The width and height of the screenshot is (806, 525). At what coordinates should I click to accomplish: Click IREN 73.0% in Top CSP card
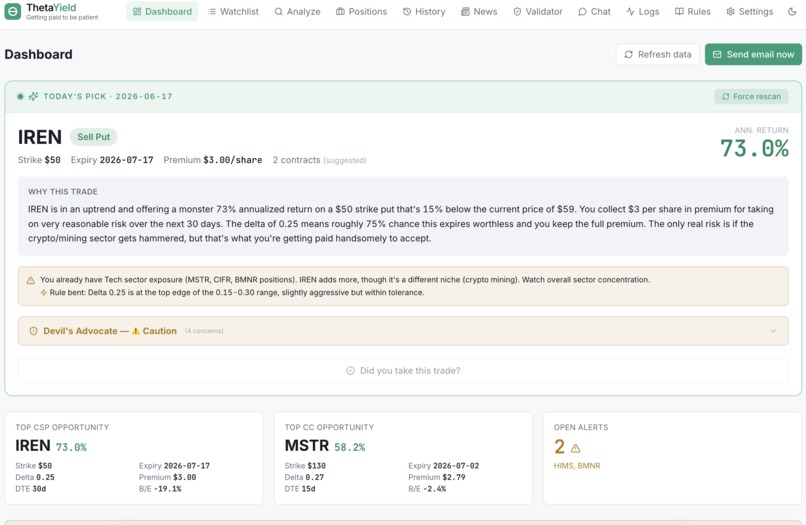pyautogui.click(x=51, y=446)
